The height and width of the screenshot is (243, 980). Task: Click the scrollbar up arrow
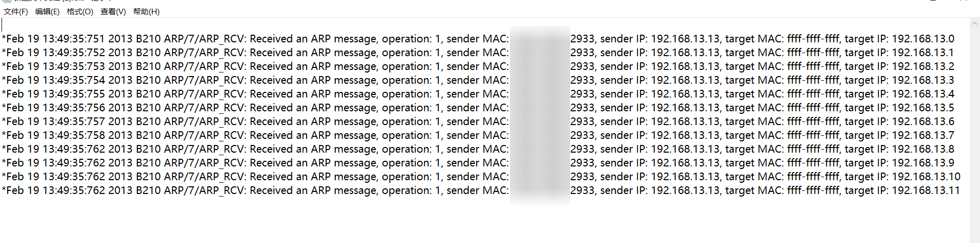974,23
